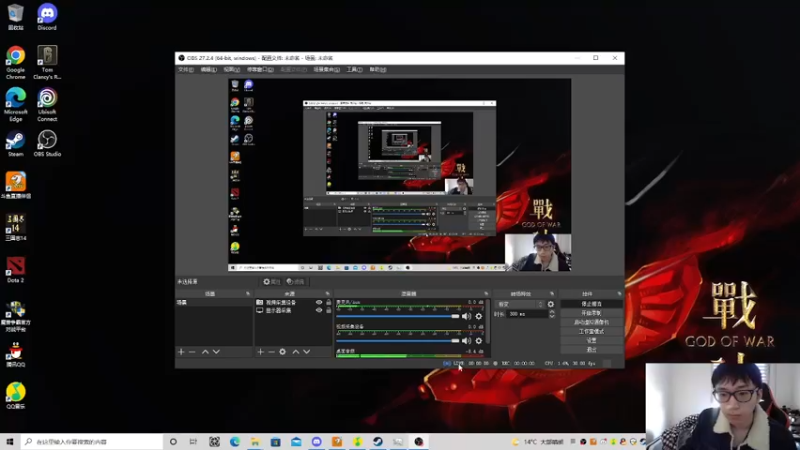Open OBS Settings from Controls panel
Viewport: 800px width, 450px height.
[591, 341]
